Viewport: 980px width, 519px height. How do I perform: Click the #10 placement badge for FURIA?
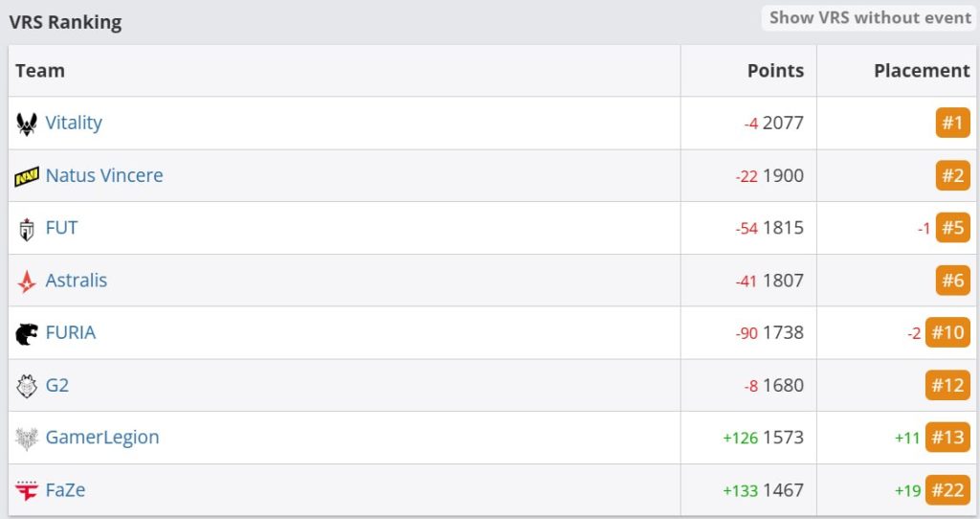tap(947, 332)
